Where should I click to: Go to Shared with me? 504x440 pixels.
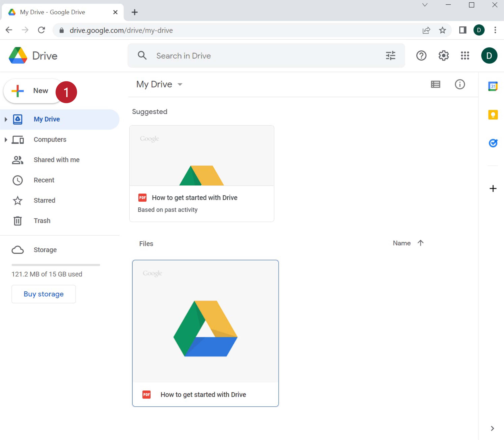[56, 160]
